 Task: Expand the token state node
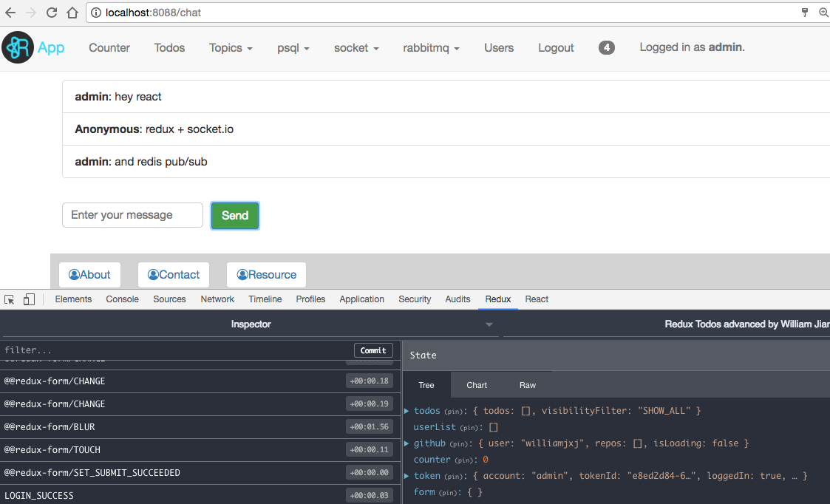pos(407,476)
